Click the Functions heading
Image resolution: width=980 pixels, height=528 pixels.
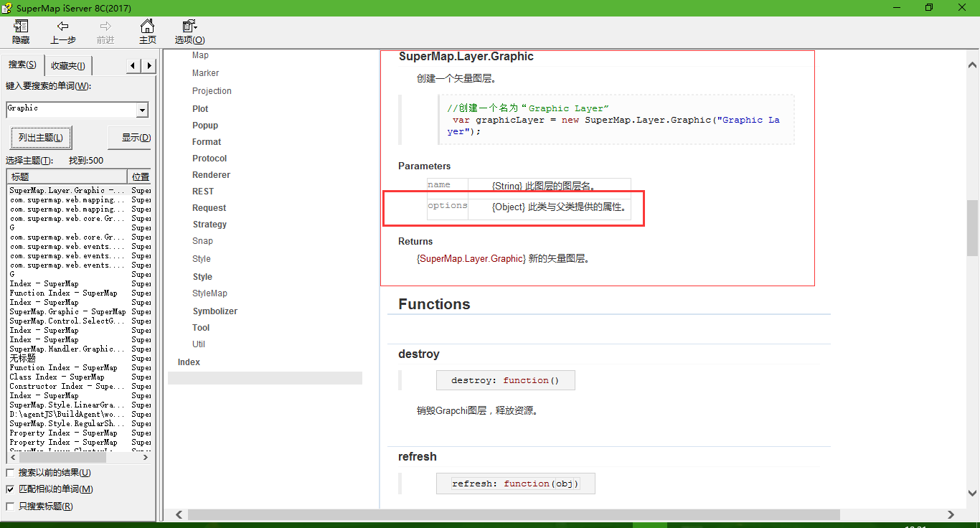click(434, 304)
